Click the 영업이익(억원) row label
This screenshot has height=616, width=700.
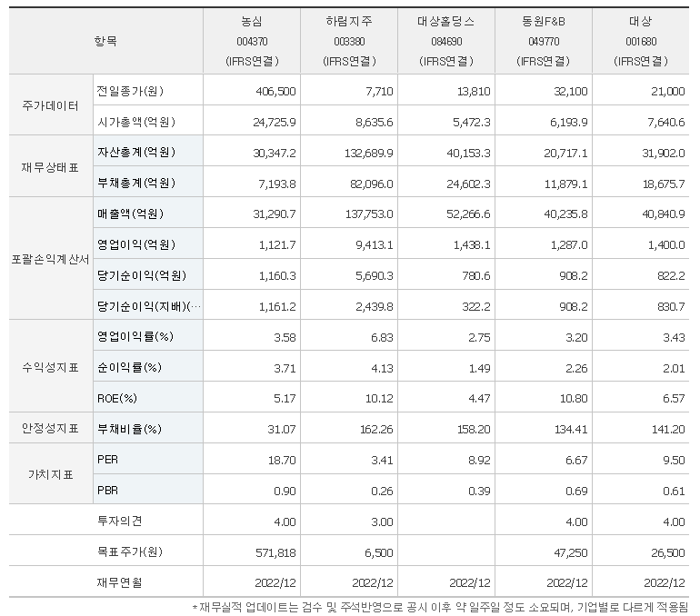[136, 244]
